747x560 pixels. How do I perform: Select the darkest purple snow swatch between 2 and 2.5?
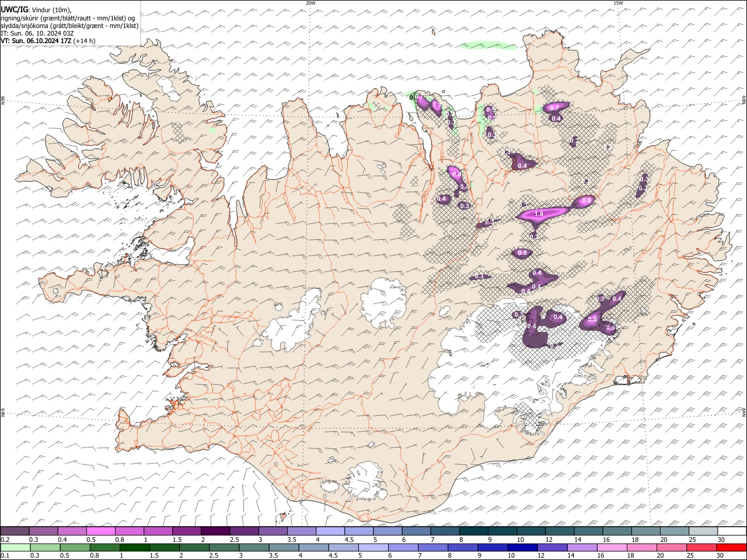(215, 531)
